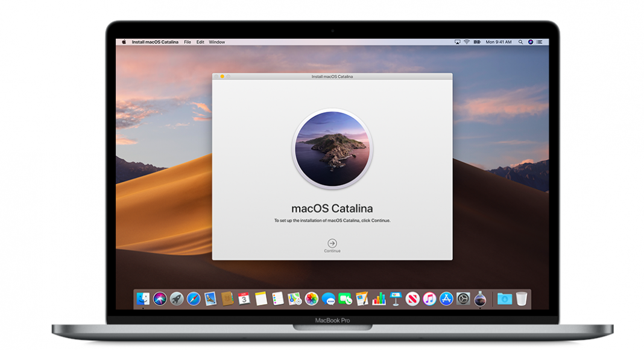Click the macOS Catalina island image
644x350 pixels.
coord(332,148)
